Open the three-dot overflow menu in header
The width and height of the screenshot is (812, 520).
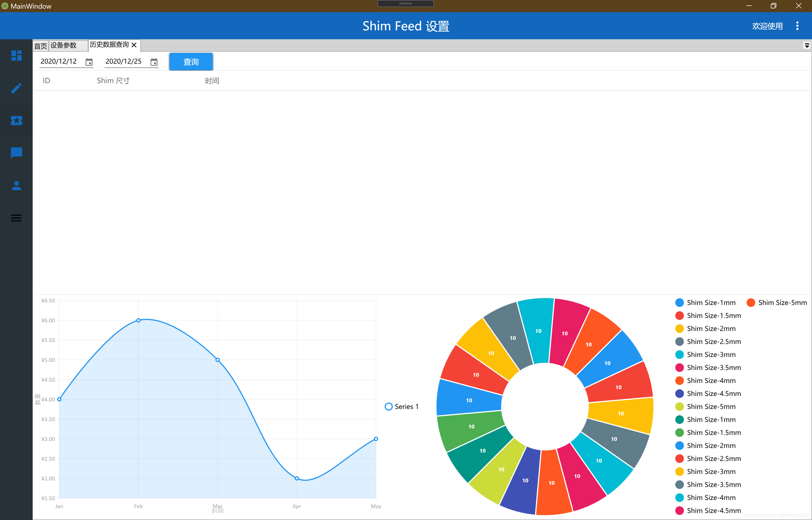[797, 26]
